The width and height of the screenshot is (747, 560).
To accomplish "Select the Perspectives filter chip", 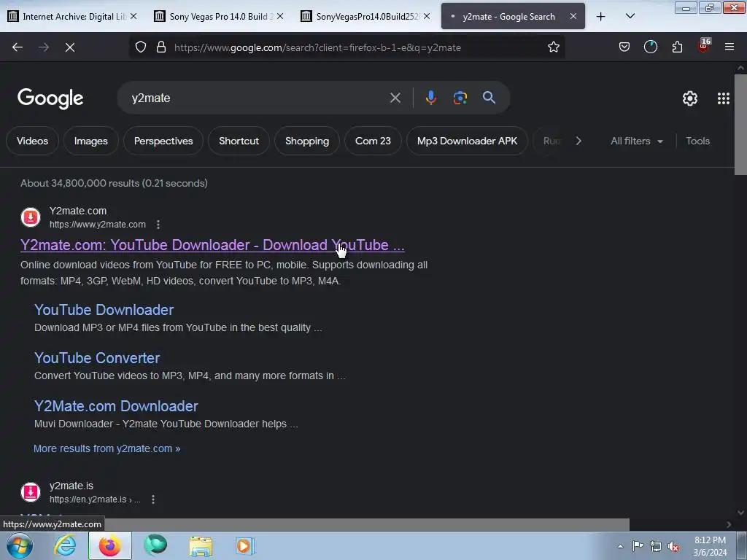I will [x=163, y=141].
